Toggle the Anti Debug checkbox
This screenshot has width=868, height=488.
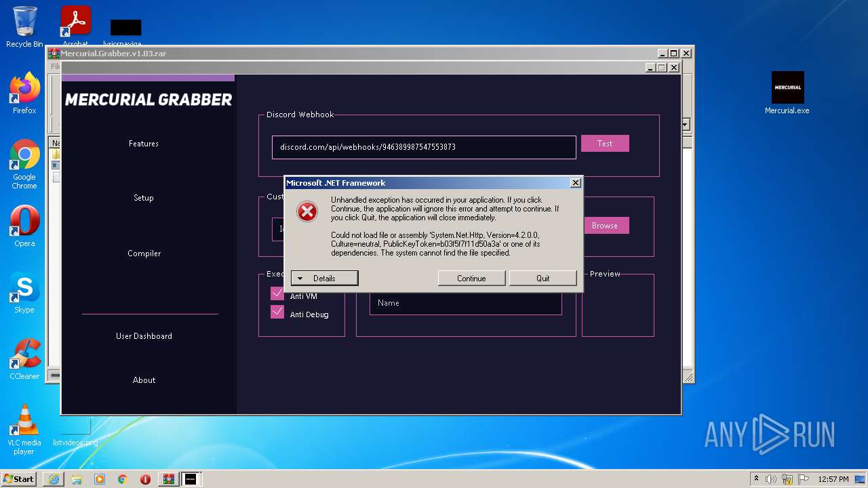[x=277, y=312]
